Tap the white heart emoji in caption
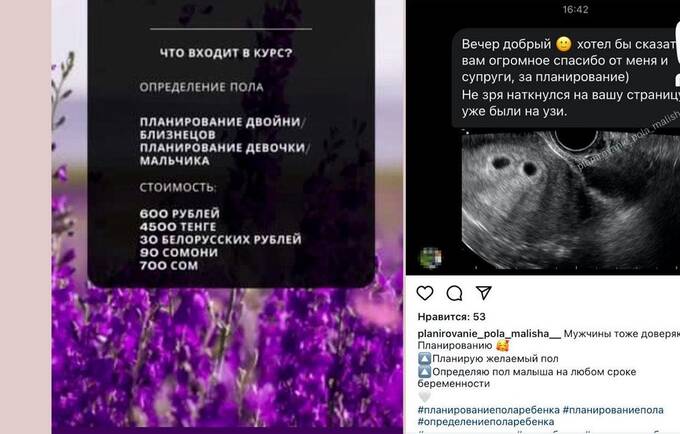 425,396
